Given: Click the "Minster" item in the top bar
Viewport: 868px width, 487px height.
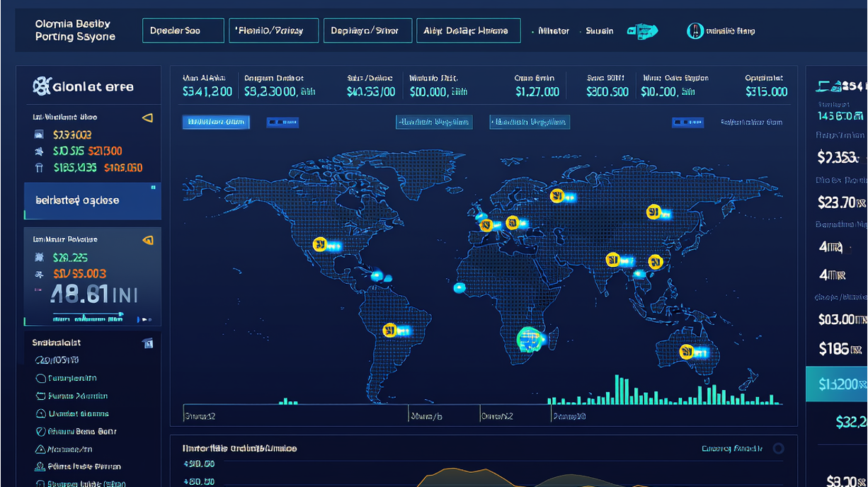Looking at the screenshot, I should click(x=553, y=31).
